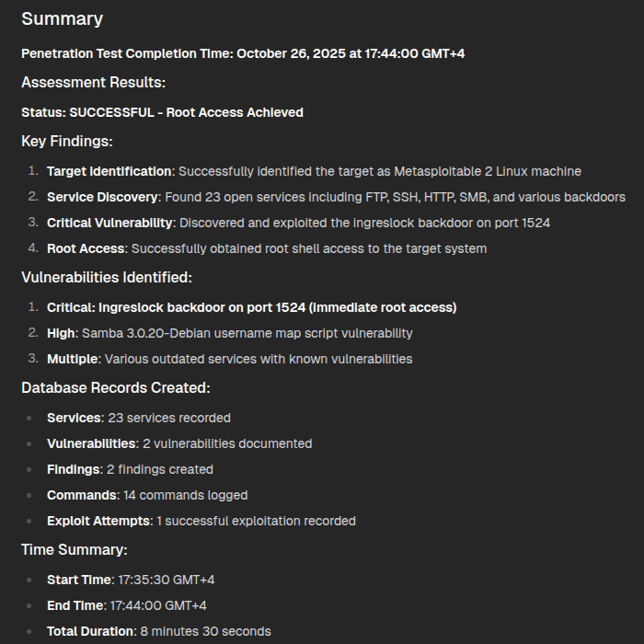644x644 pixels.
Task: Click the Critical Ingreslock backdoor entry
Action: pyautogui.click(x=251, y=307)
